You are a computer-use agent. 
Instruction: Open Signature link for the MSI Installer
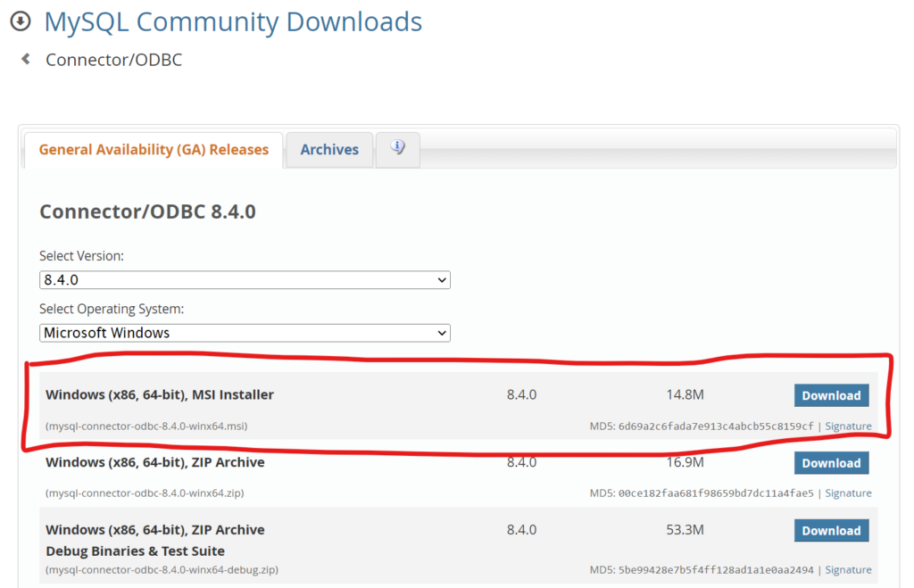tap(848, 426)
